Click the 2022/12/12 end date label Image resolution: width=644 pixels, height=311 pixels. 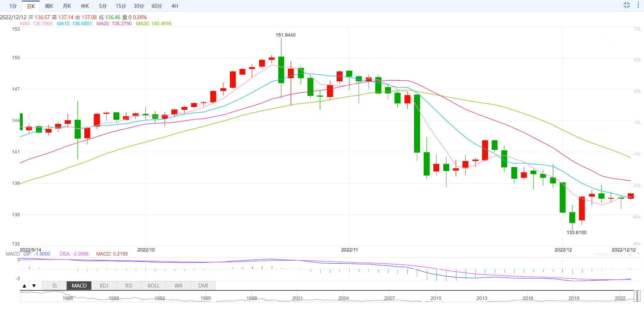pos(624,250)
